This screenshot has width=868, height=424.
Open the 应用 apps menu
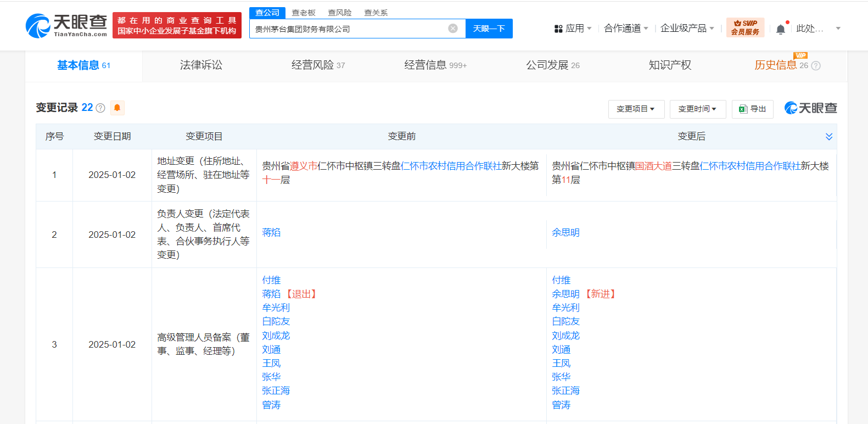(573, 29)
